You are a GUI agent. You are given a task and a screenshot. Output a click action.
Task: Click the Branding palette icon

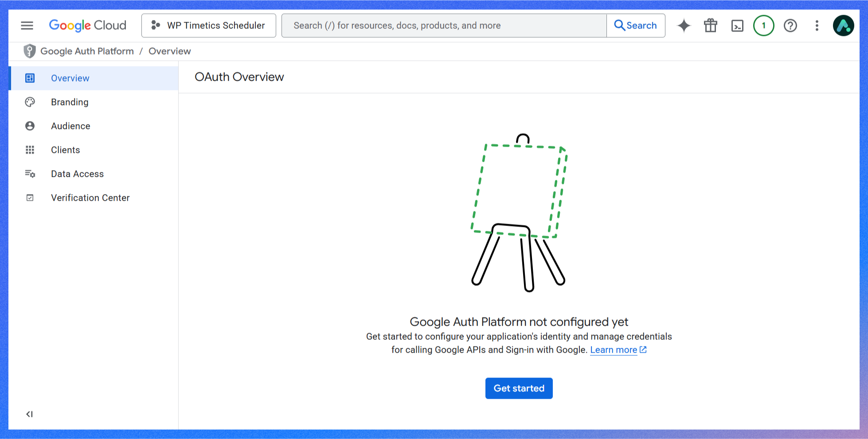30,102
